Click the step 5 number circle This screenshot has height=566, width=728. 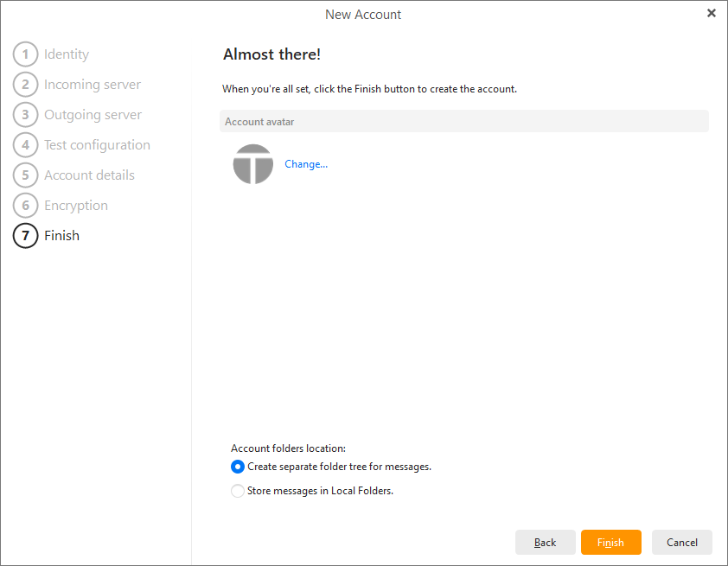(26, 175)
